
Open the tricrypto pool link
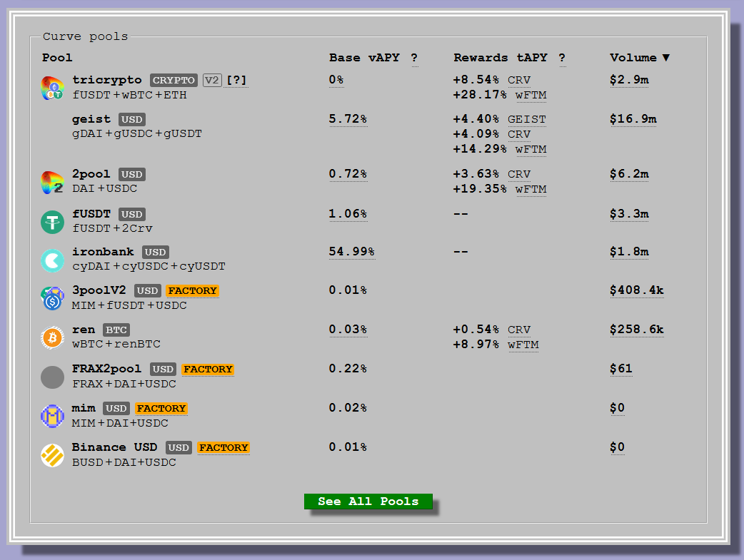[107, 80]
